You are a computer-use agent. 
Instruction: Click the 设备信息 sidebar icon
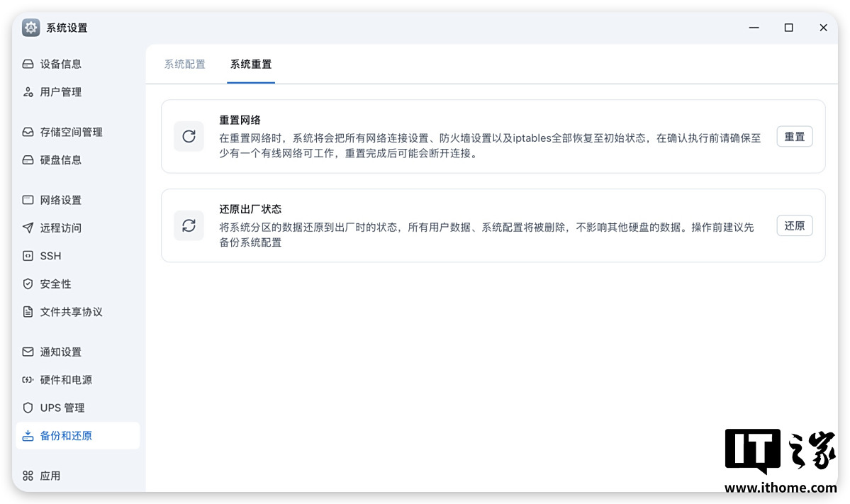pos(28,65)
